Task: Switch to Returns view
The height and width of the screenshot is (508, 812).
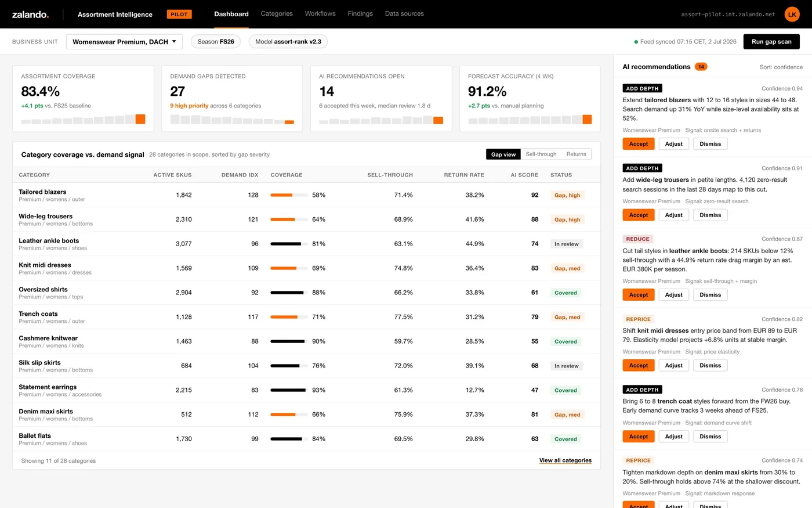Action: click(x=576, y=154)
